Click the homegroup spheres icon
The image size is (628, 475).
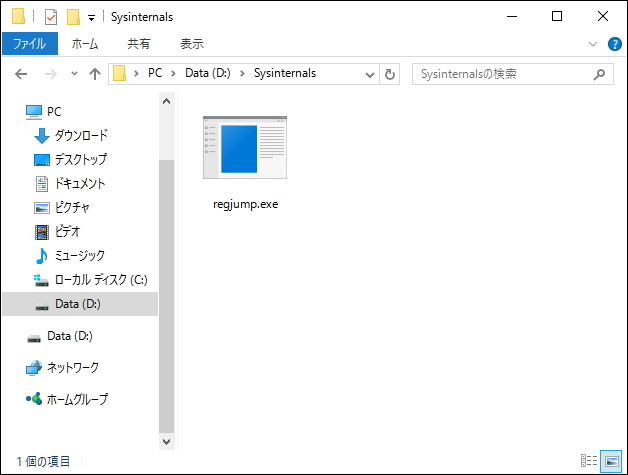(34, 399)
